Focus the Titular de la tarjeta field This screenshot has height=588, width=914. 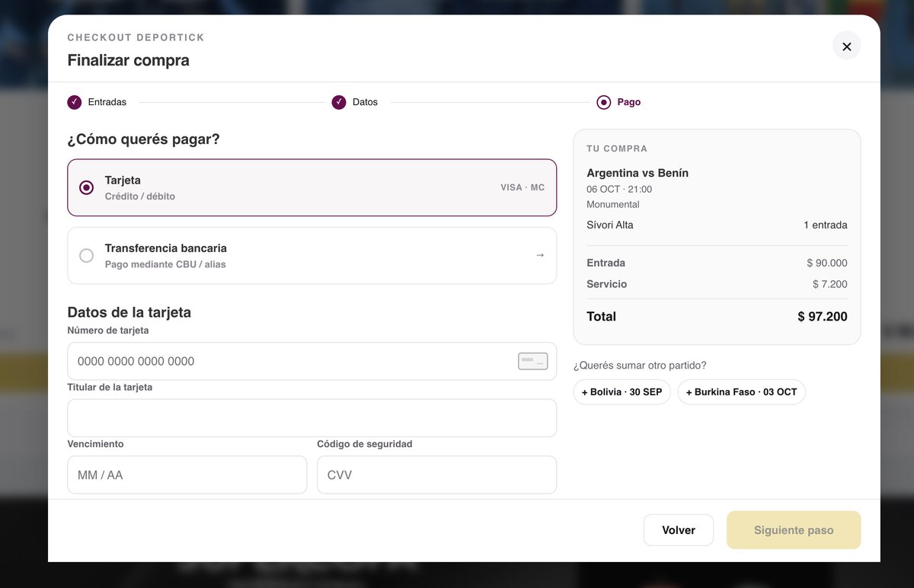click(x=312, y=418)
